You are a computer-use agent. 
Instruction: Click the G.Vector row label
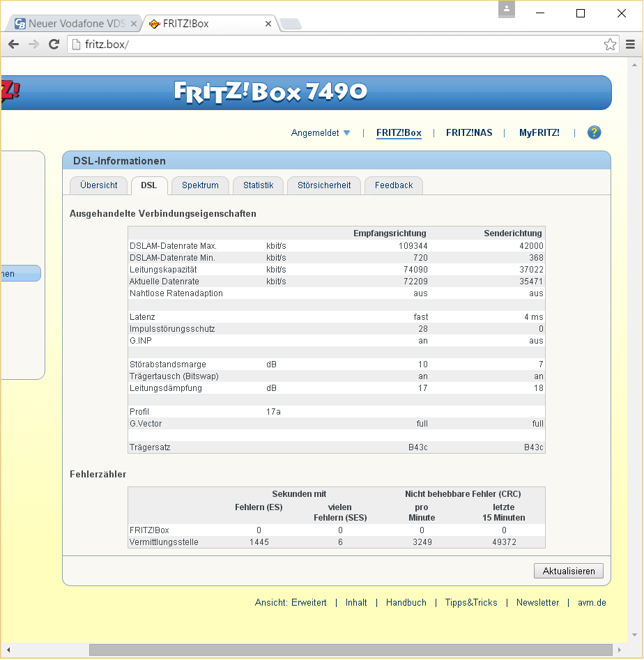tap(146, 424)
